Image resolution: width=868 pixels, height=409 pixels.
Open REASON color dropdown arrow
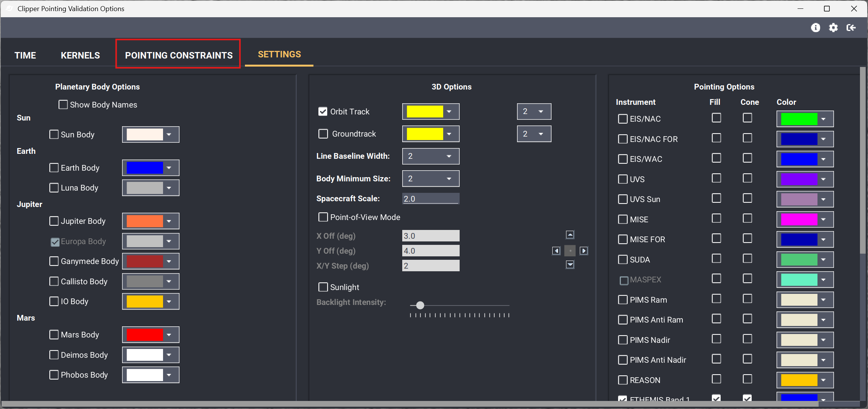pyautogui.click(x=824, y=380)
